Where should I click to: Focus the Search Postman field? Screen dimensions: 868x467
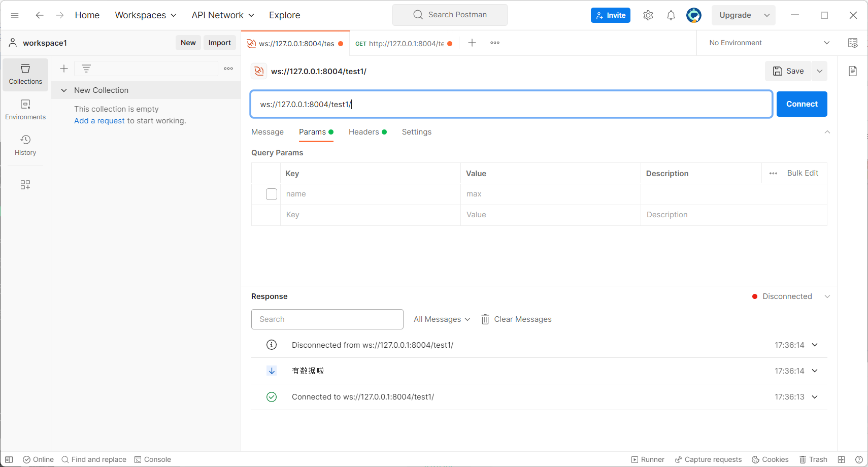[450, 15]
